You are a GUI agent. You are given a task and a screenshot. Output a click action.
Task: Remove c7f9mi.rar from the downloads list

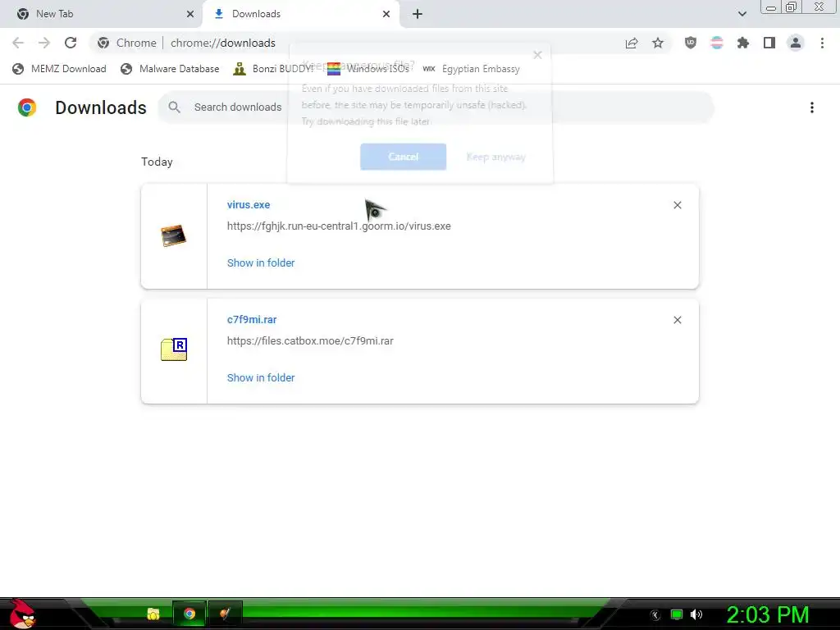pos(677,320)
